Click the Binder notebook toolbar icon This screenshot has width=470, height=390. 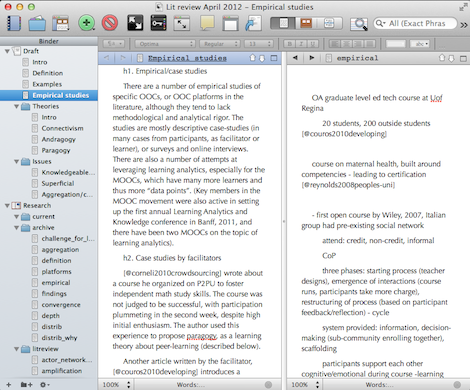click(14, 23)
